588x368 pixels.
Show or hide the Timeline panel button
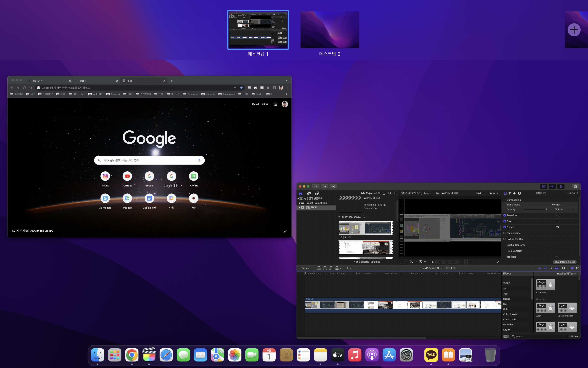click(552, 186)
